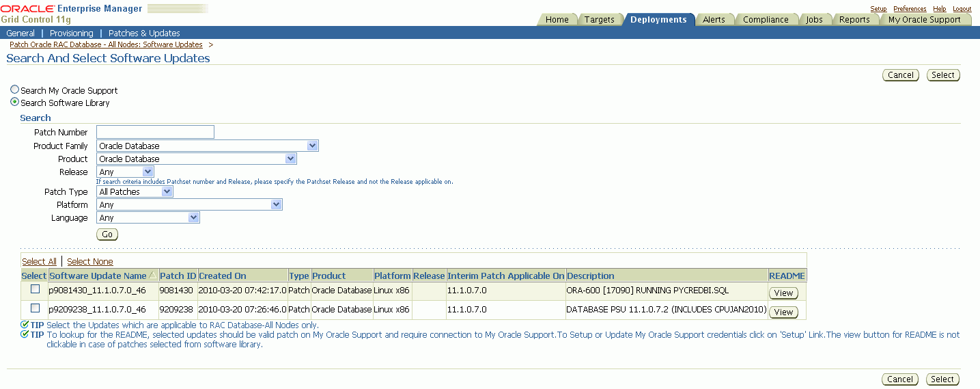Click the bottom Select button
Screen dimensions: 980x389
942,379
